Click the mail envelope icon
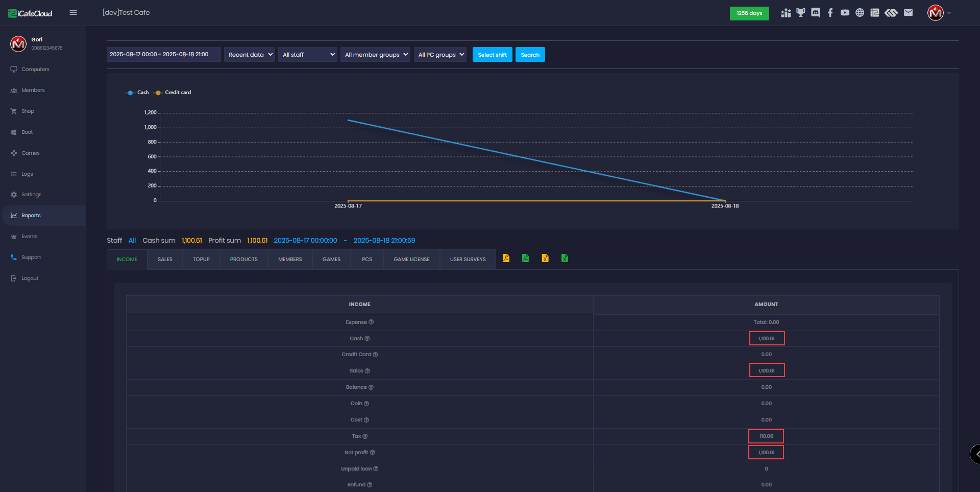The width and height of the screenshot is (980, 492). coord(908,13)
